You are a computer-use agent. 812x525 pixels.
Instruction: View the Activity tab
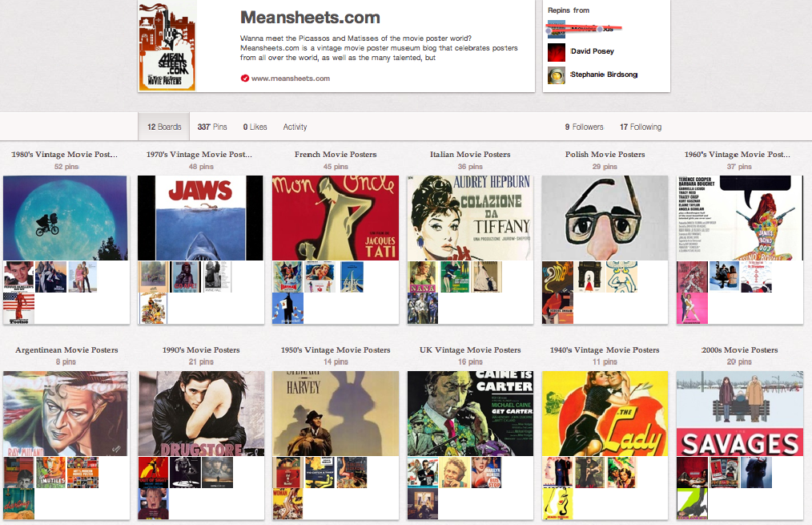click(295, 127)
